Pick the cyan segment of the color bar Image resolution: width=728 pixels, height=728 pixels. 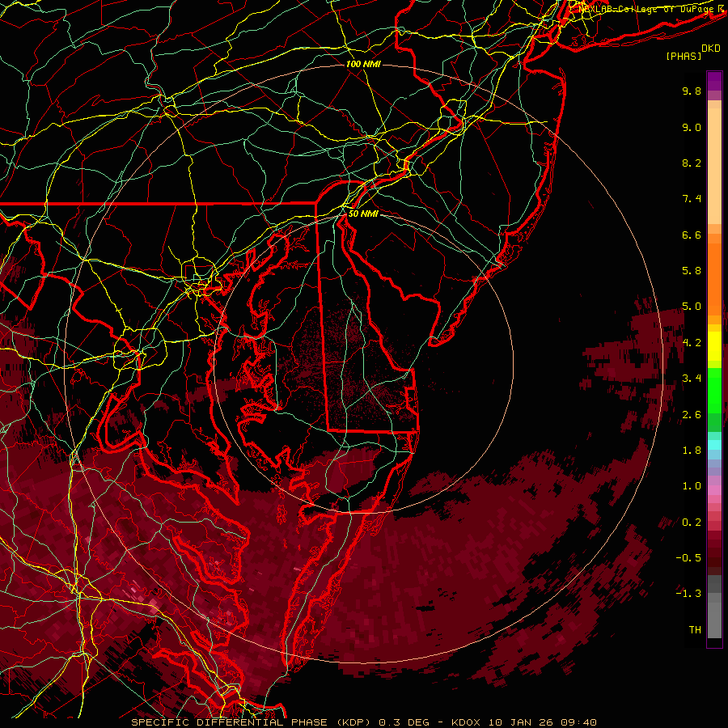(x=714, y=445)
